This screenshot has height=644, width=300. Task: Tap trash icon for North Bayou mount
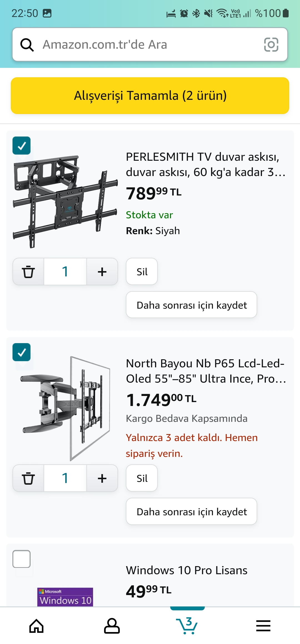tap(28, 478)
